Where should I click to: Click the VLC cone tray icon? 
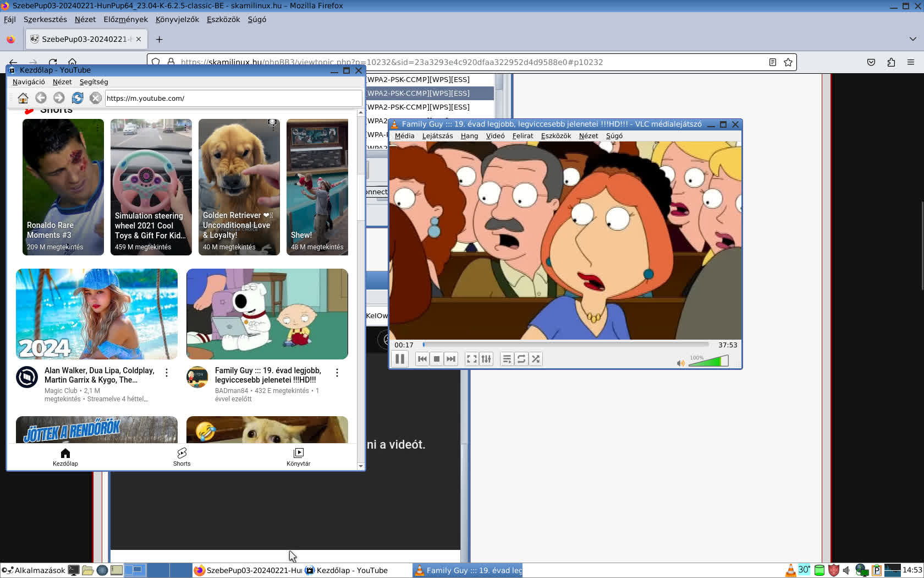click(x=790, y=570)
